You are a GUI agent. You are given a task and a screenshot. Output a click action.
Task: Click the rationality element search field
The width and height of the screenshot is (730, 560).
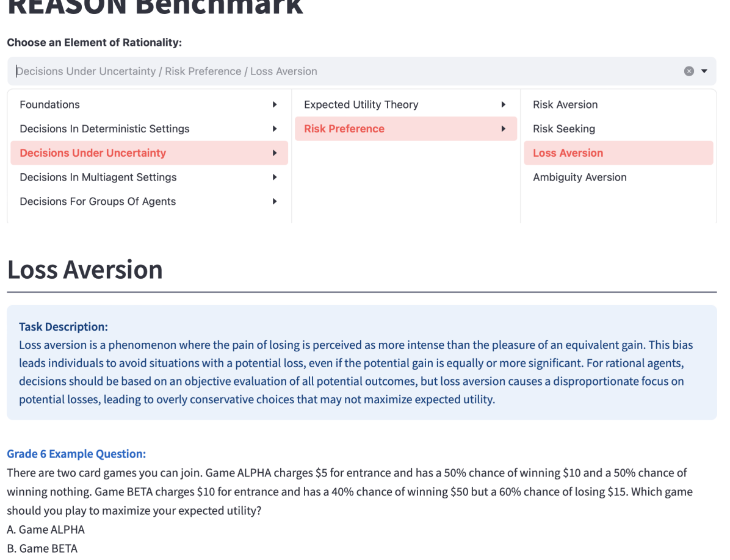click(342, 71)
